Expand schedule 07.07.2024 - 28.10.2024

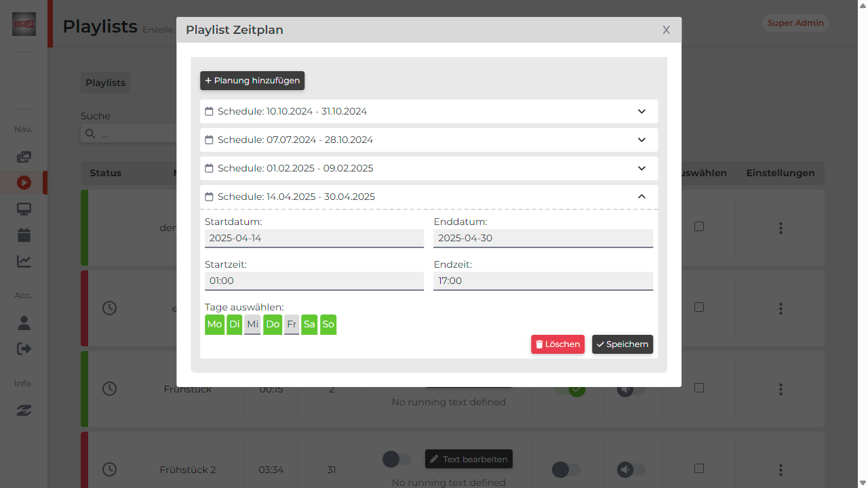pyautogui.click(x=429, y=140)
